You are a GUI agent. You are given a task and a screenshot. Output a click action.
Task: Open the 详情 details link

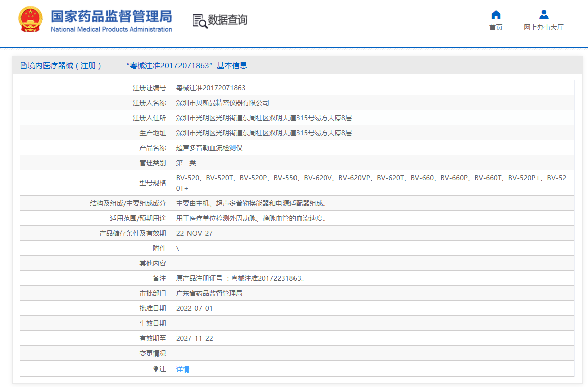tap(183, 369)
